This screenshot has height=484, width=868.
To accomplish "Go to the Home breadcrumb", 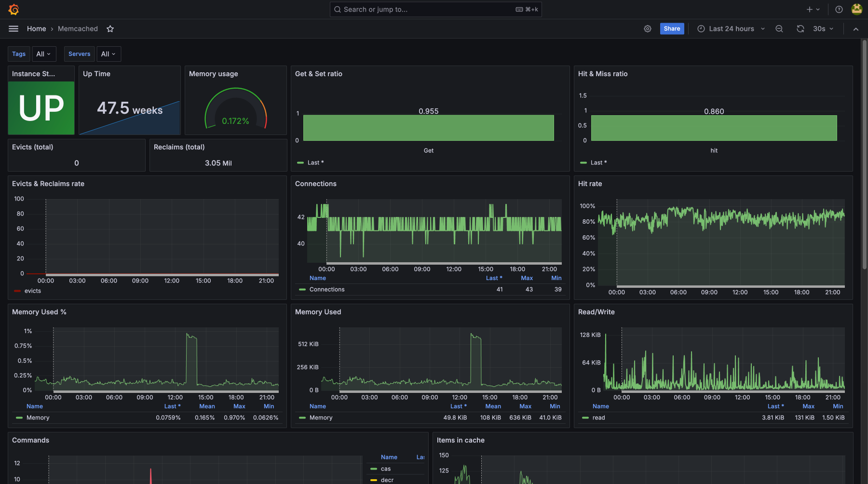I will 36,29.
